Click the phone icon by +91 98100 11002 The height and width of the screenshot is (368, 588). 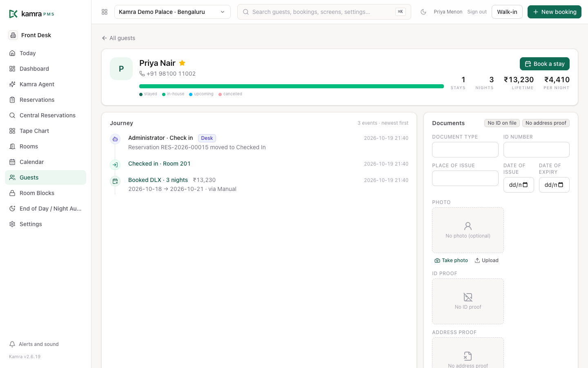point(142,74)
